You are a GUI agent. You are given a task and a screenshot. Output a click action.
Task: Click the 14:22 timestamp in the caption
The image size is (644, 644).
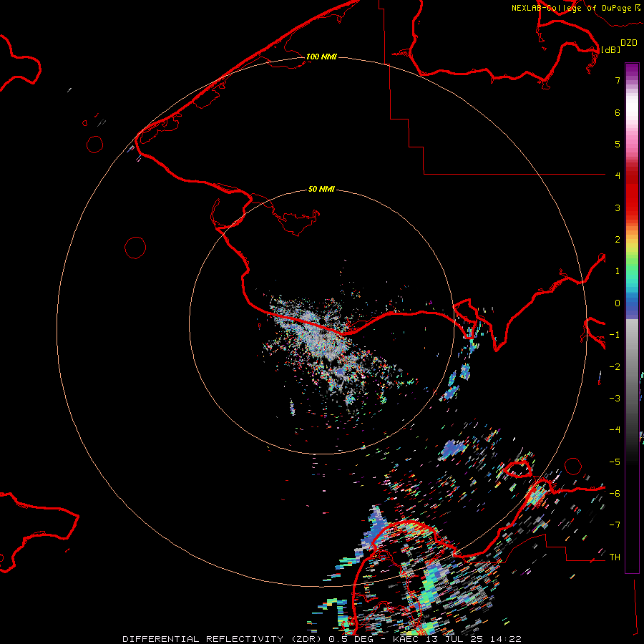tap(507, 639)
